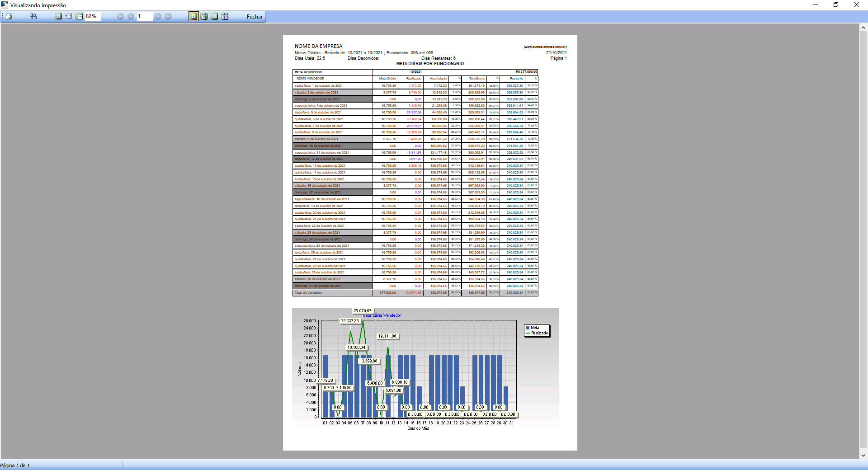Image resolution: width=868 pixels, height=470 pixels.
Task: Close the preview window
Action: tap(857, 5)
